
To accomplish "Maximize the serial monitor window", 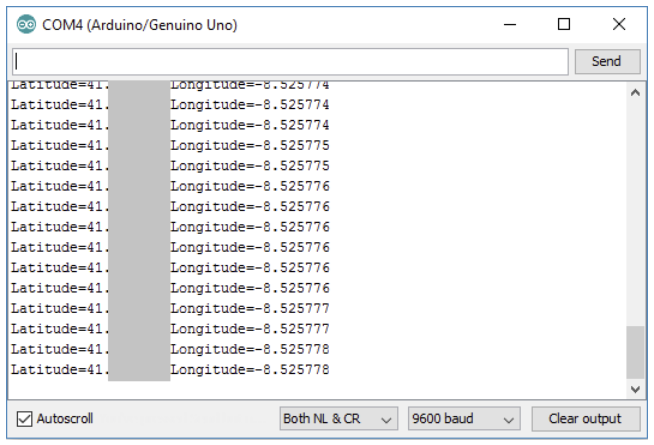I will tap(564, 23).
